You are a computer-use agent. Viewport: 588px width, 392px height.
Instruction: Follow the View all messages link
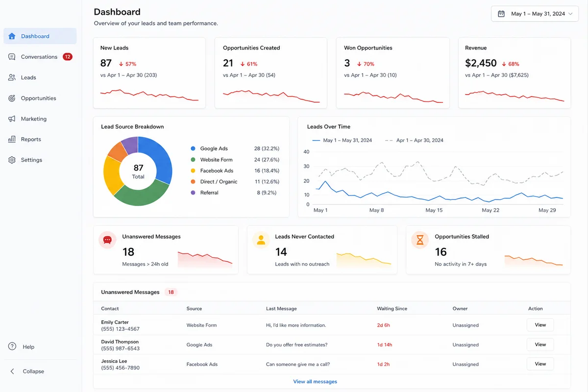pos(315,382)
